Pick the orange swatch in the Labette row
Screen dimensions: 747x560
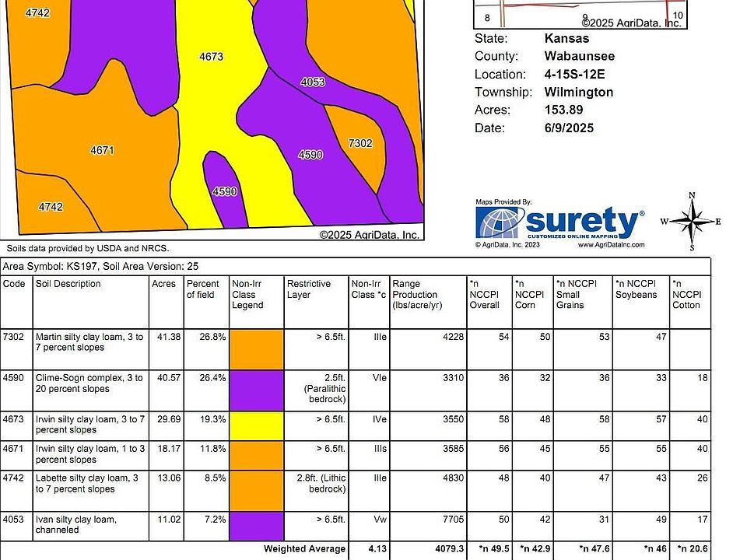pyautogui.click(x=256, y=491)
